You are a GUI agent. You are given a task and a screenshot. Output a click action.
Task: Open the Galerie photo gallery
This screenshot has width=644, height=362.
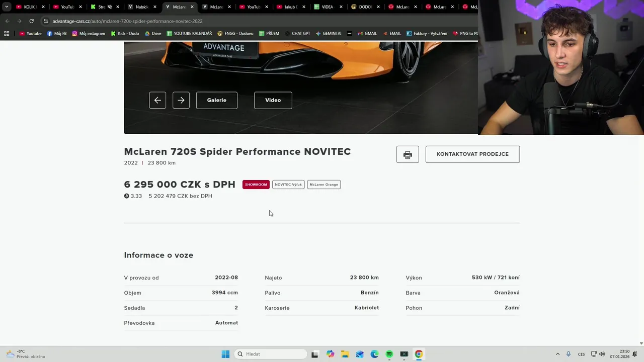(x=217, y=100)
